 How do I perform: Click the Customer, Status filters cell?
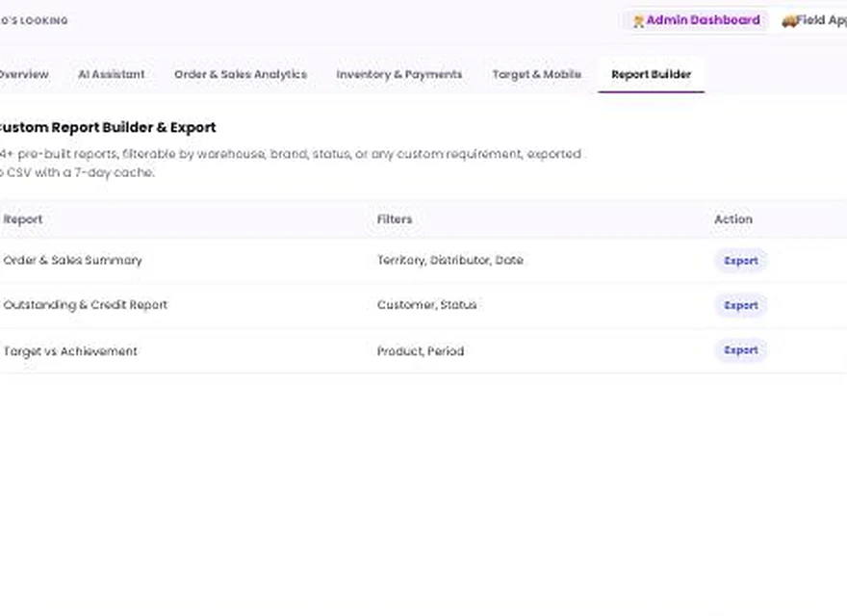(426, 305)
